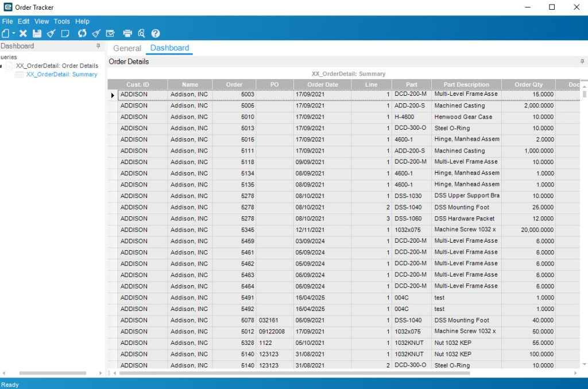Toggle the pin on Order Details panel
This screenshot has height=389, width=588.
tap(583, 61)
